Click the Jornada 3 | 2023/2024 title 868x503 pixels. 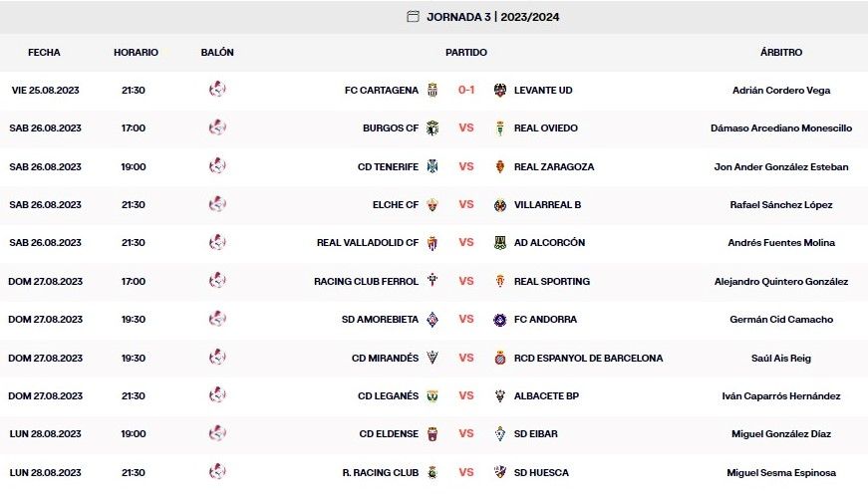point(499,17)
